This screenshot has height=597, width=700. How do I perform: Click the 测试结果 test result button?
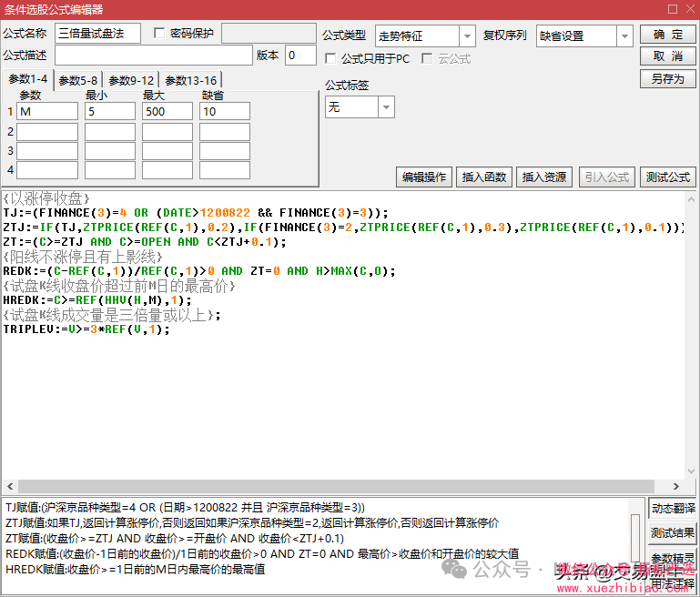tap(673, 532)
